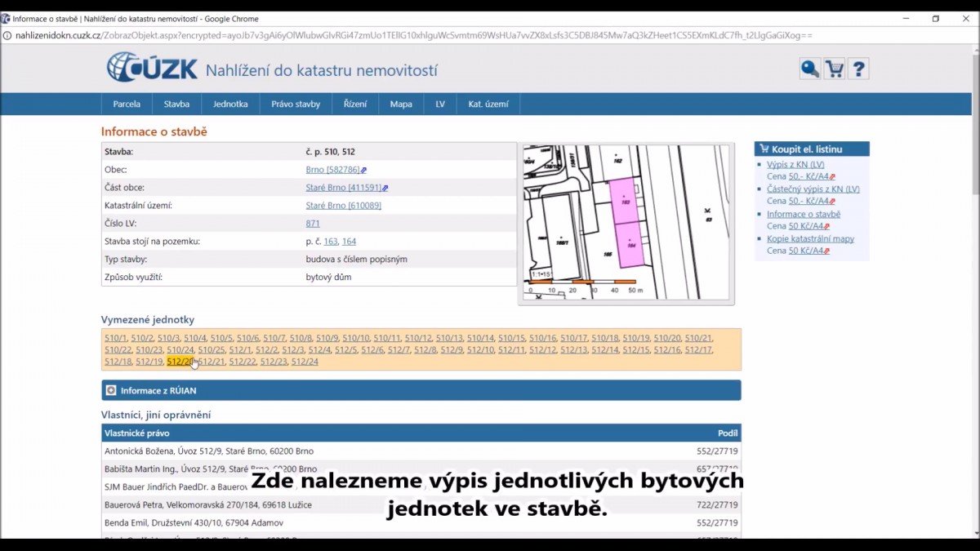Open the Kat. území menu tab

(x=488, y=104)
